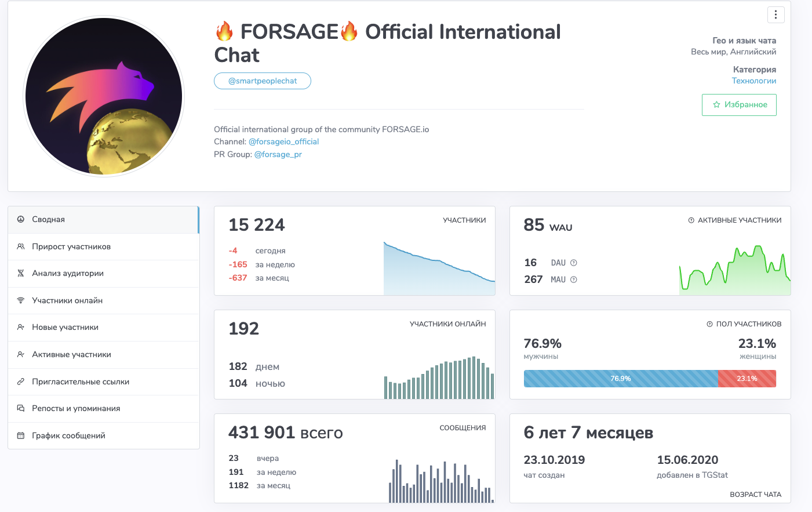This screenshot has width=812, height=512.
Task: Open the three-dot options menu
Action: pos(775,14)
